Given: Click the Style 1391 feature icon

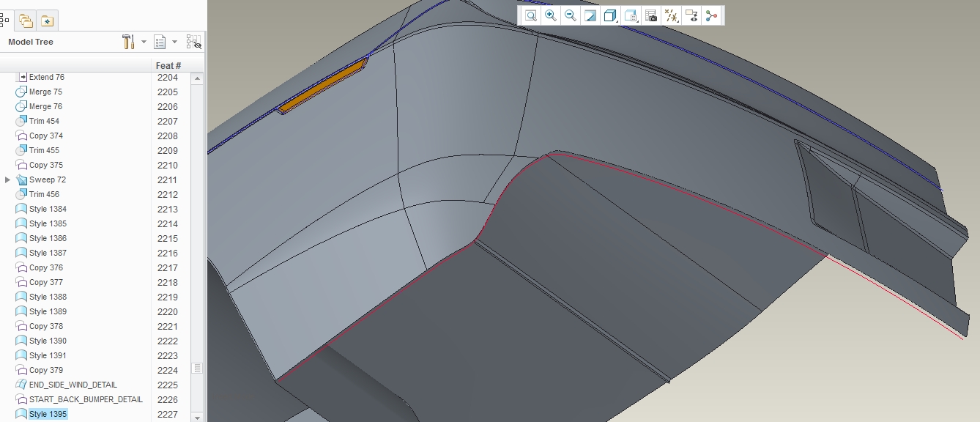Looking at the screenshot, I should pyautogui.click(x=21, y=355).
